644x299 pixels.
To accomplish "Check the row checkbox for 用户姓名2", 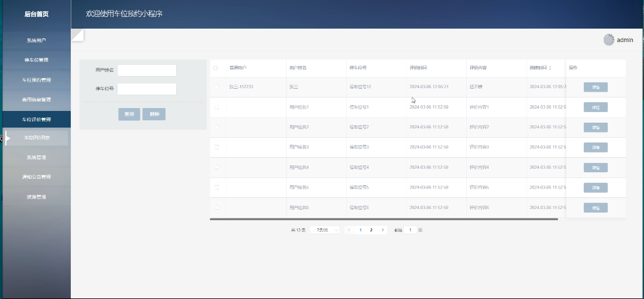I will pyautogui.click(x=216, y=127).
